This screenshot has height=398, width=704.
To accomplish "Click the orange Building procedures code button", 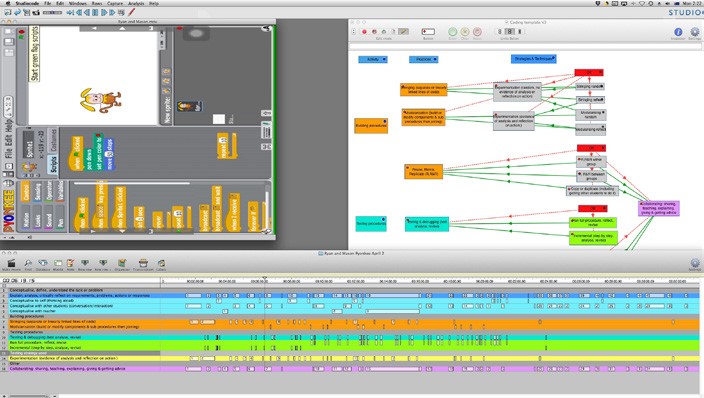I will pyautogui.click(x=371, y=125).
